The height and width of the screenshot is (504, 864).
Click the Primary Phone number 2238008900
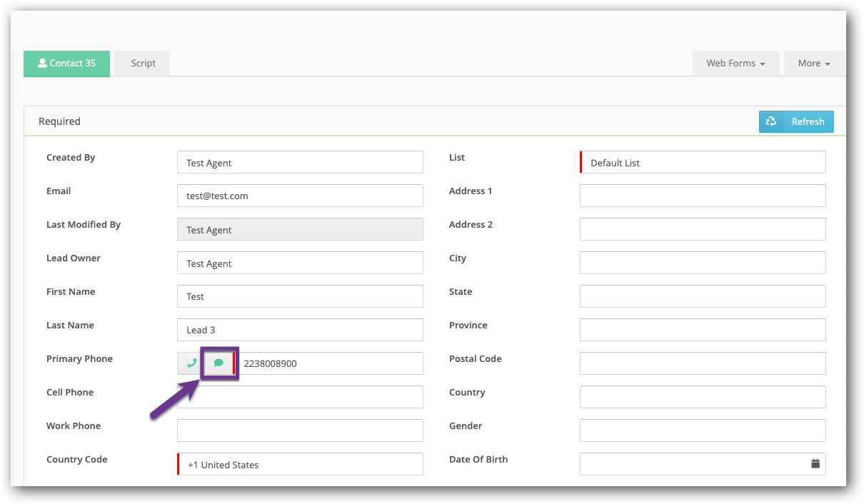point(332,363)
